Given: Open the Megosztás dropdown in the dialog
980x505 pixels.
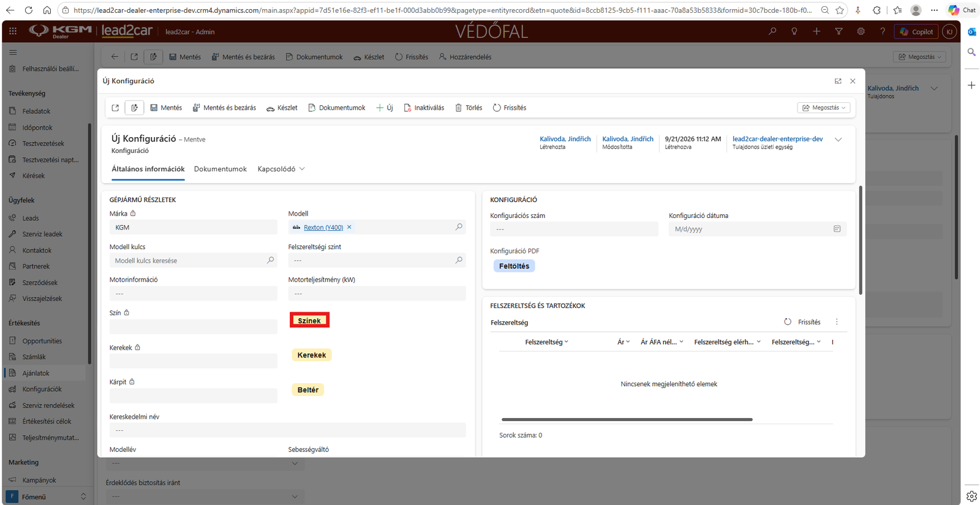Looking at the screenshot, I should (x=824, y=108).
